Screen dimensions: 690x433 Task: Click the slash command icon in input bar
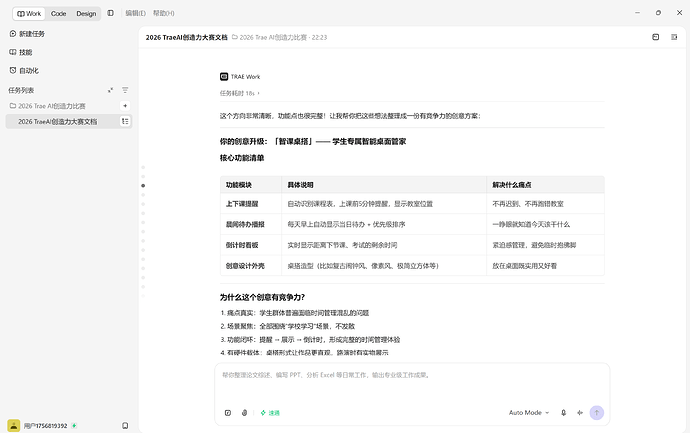pos(228,413)
